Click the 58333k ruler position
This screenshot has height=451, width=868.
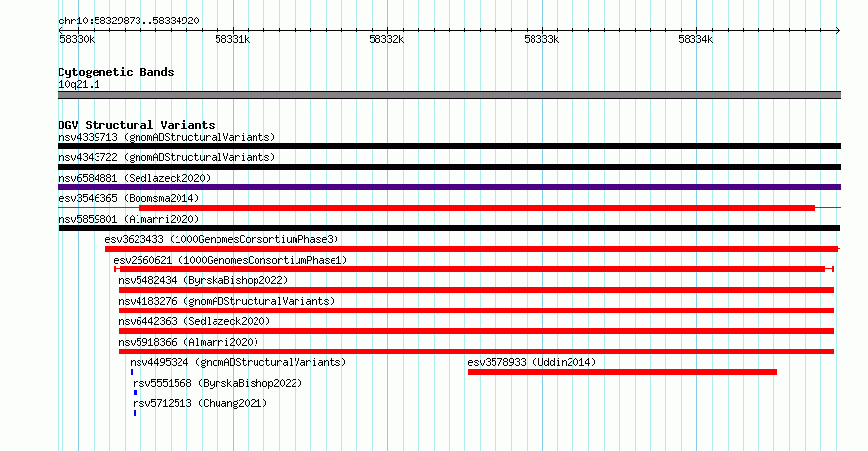click(x=541, y=39)
